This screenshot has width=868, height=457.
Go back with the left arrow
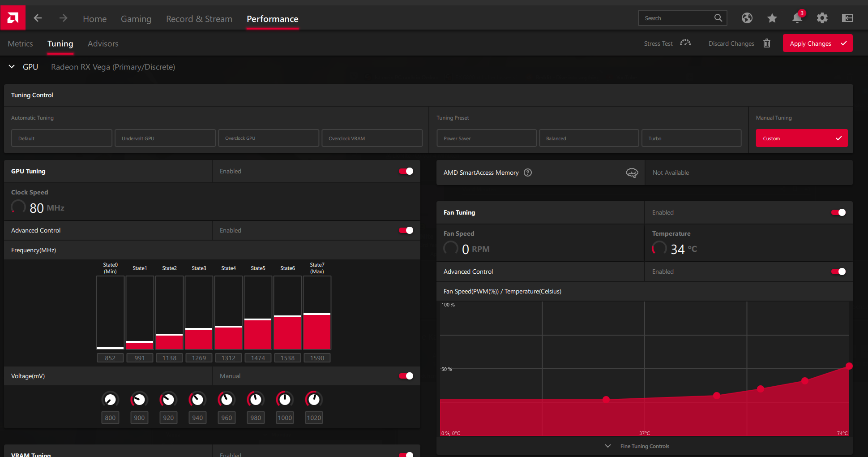click(38, 18)
